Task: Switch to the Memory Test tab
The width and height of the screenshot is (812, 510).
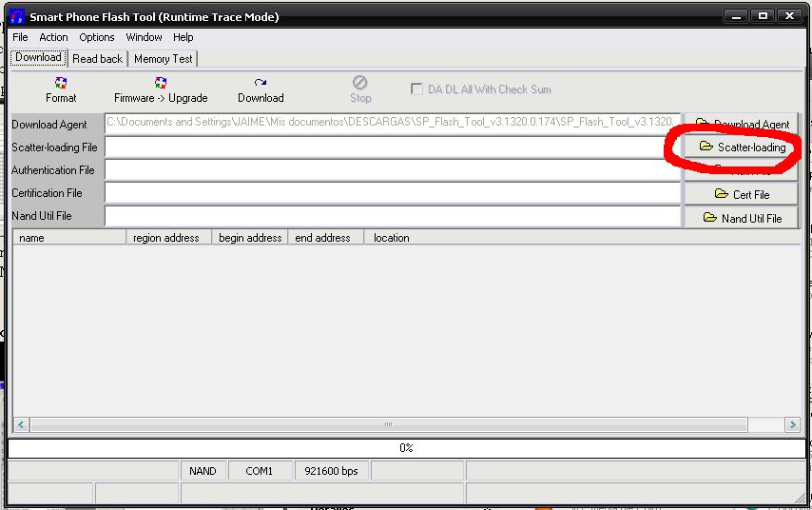Action: click(x=164, y=59)
